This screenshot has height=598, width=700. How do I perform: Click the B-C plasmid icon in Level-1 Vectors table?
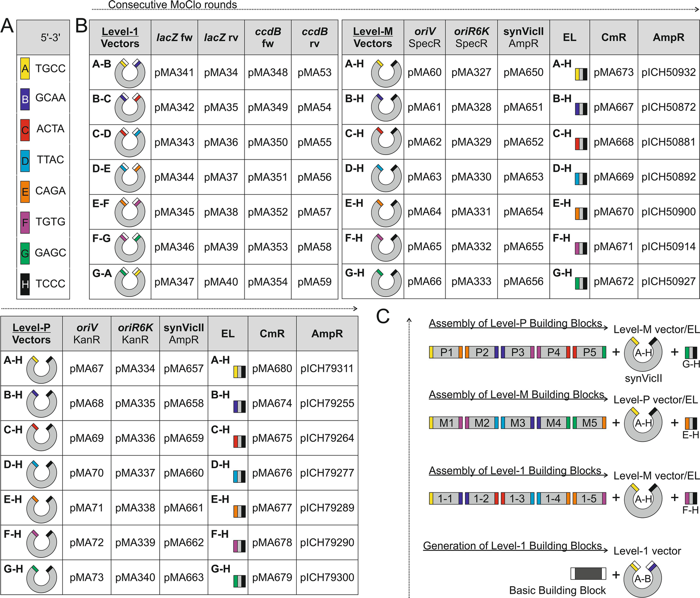(x=130, y=108)
